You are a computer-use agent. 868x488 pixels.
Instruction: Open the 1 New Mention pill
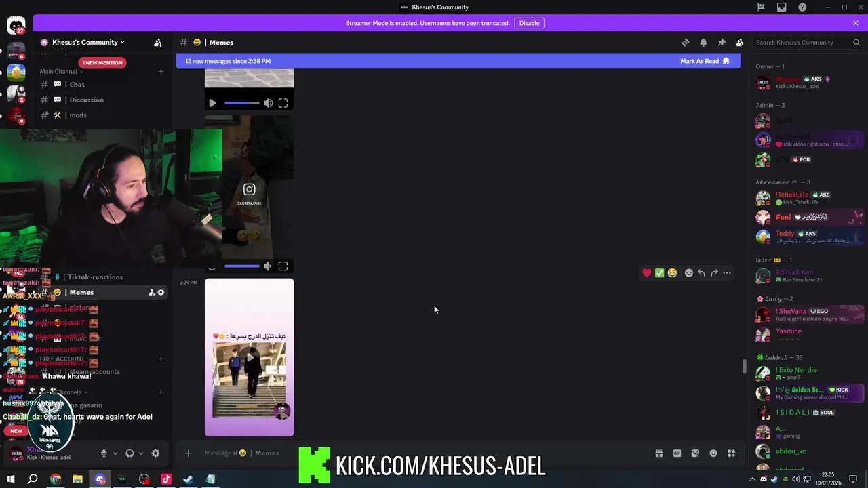pyautogui.click(x=102, y=62)
